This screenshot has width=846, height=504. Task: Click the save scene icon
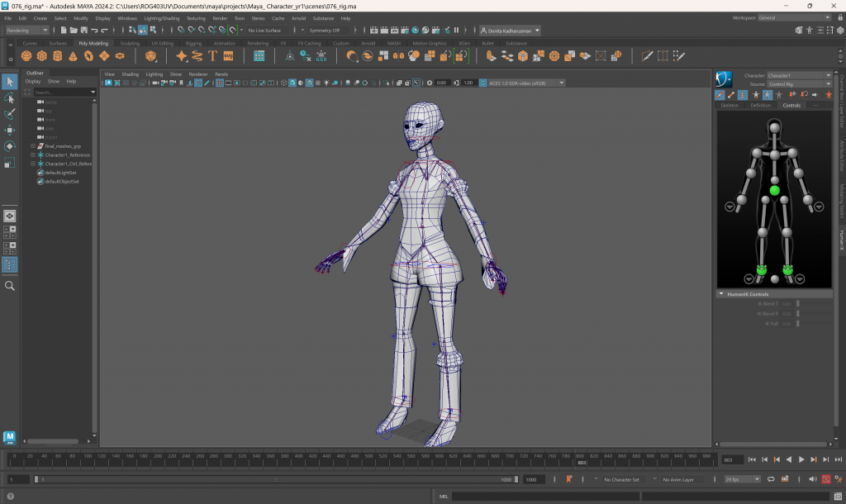83,31
